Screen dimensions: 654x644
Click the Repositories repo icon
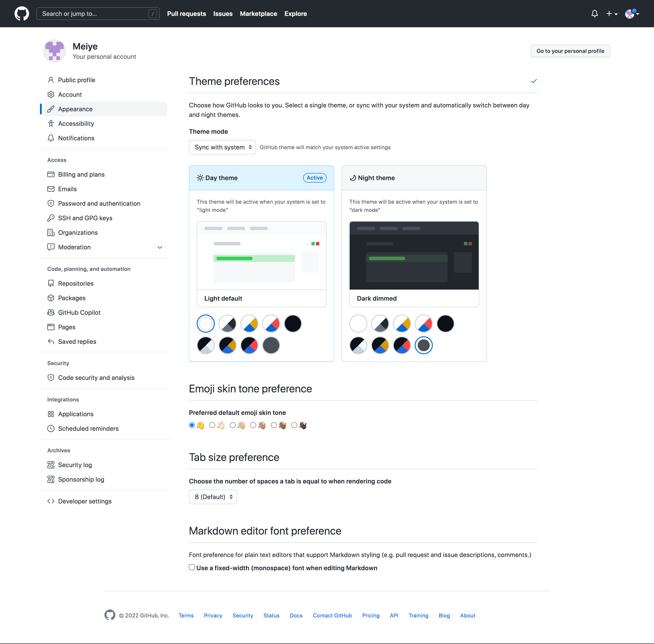click(x=51, y=283)
